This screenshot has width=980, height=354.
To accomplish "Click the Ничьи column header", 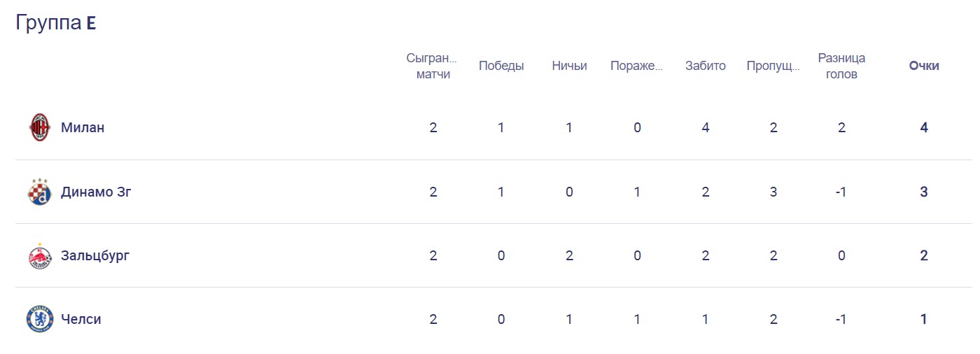I will tap(569, 66).
